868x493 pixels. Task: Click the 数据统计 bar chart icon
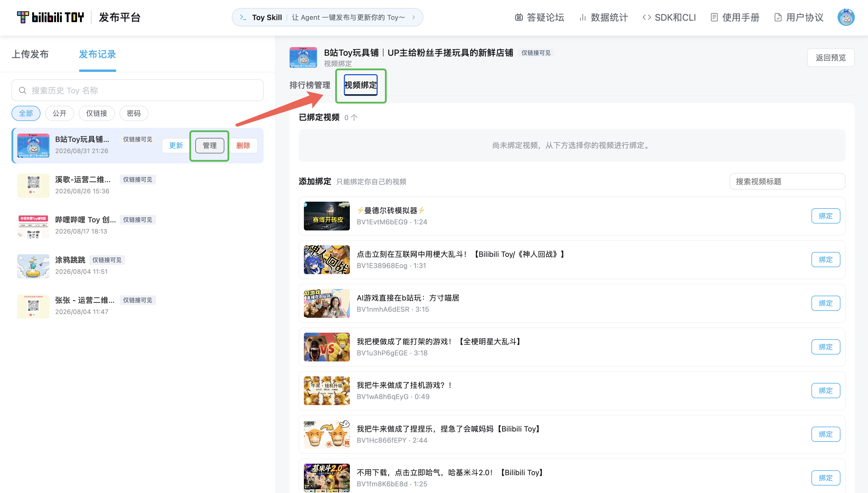pyautogui.click(x=582, y=17)
